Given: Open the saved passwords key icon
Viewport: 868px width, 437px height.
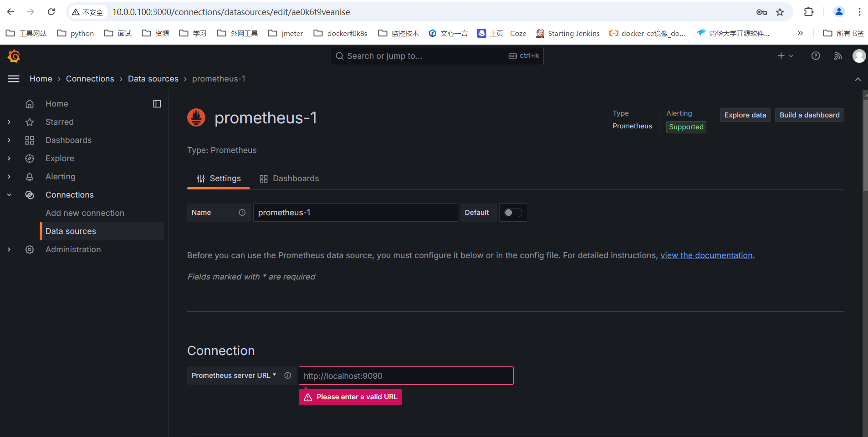Looking at the screenshot, I should (761, 12).
